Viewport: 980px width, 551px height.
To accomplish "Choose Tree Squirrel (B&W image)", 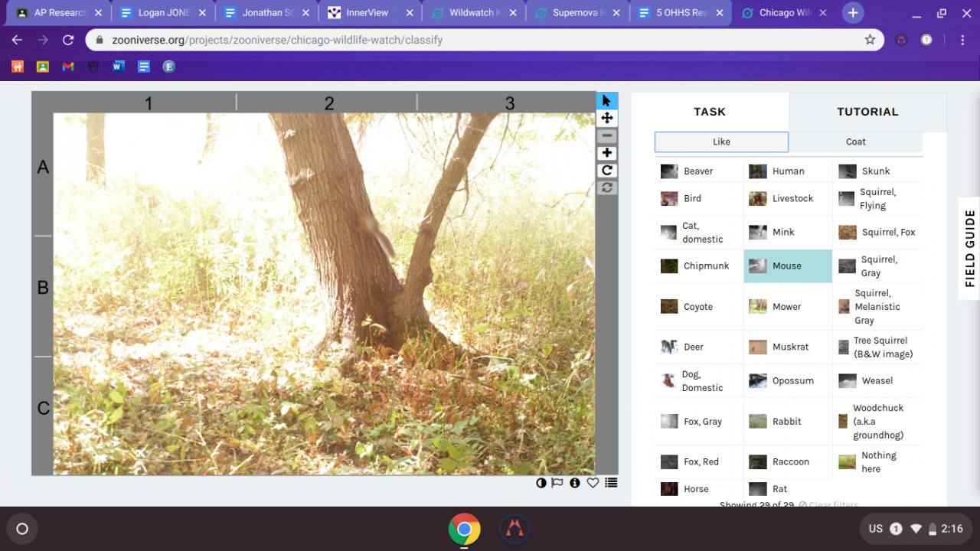I will click(877, 347).
